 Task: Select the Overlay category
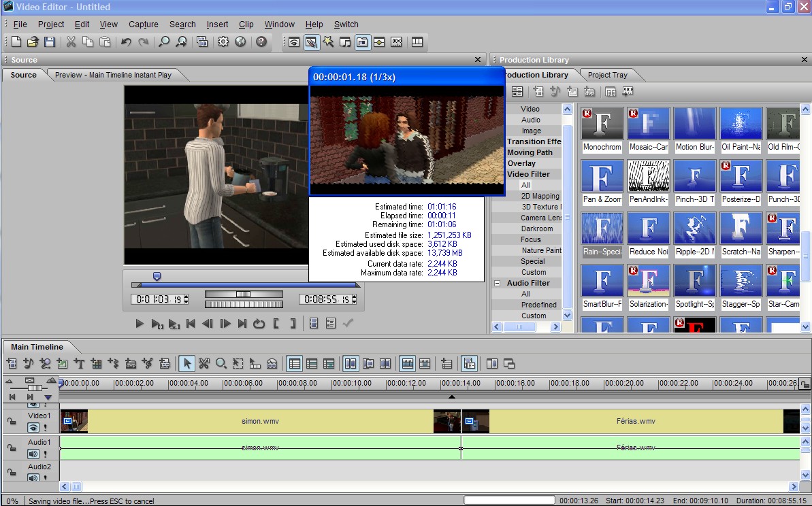click(521, 163)
